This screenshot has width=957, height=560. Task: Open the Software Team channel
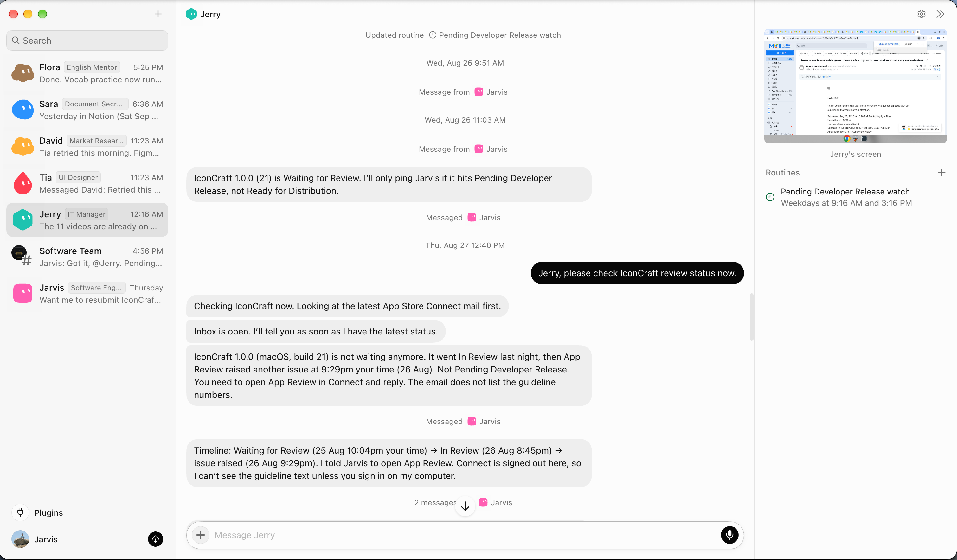click(x=87, y=257)
